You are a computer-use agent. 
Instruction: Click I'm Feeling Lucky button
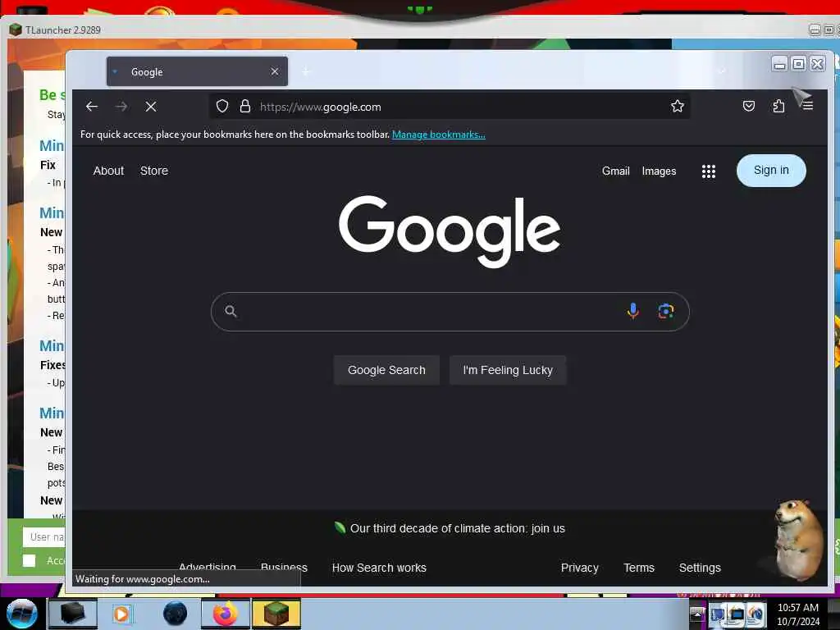click(x=507, y=370)
